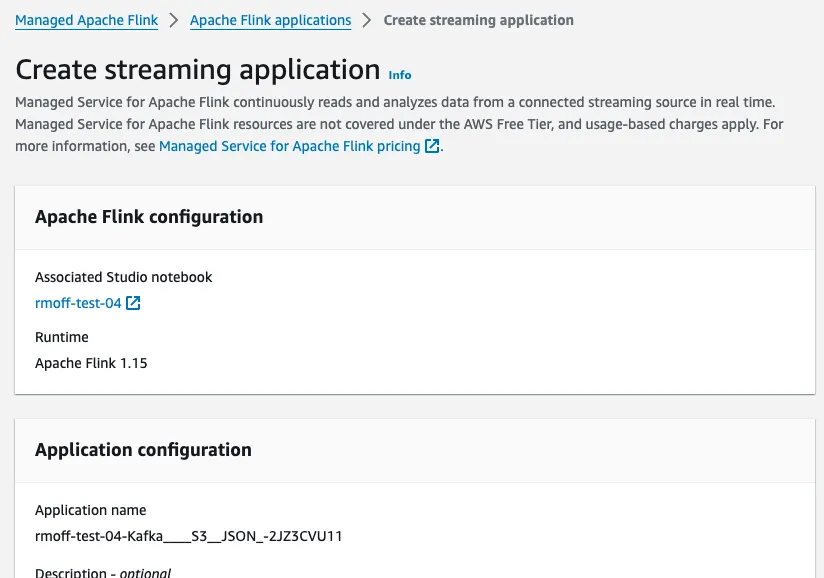Click the 'Runtime' label
The height and width of the screenshot is (578, 824).
pos(62,337)
